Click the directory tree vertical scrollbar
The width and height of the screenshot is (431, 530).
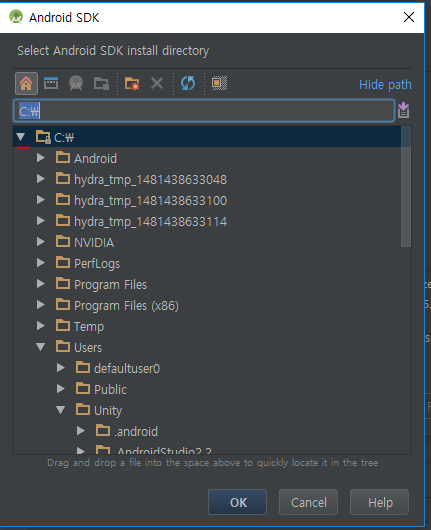coord(406,187)
